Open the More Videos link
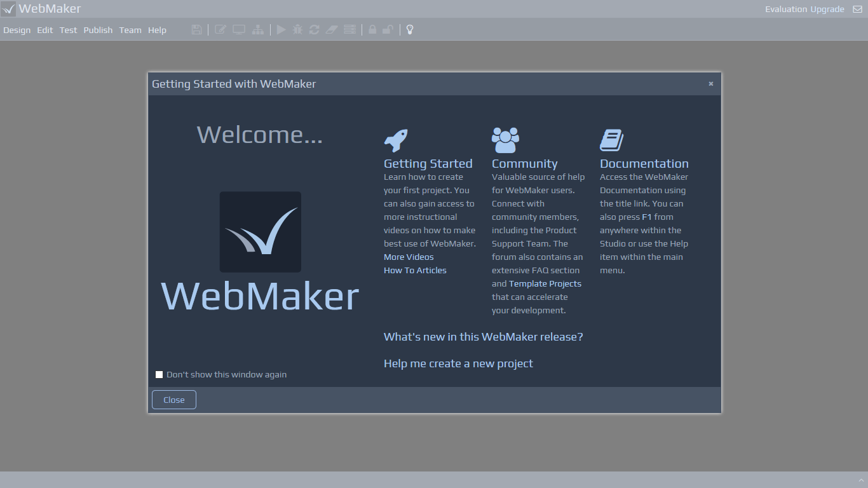The width and height of the screenshot is (868, 488). (x=409, y=257)
